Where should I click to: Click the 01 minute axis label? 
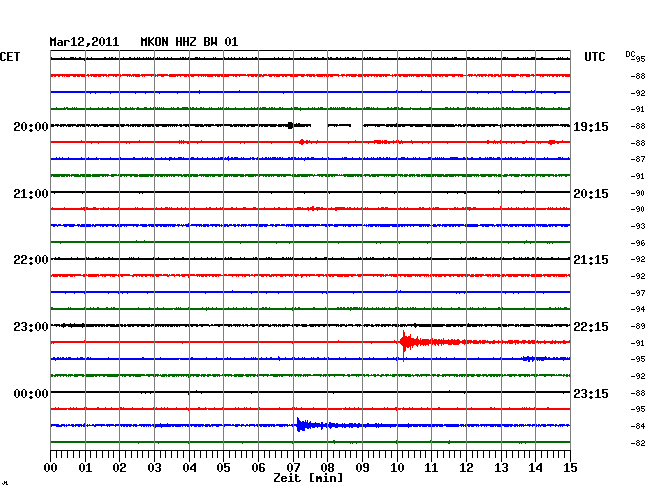85,467
